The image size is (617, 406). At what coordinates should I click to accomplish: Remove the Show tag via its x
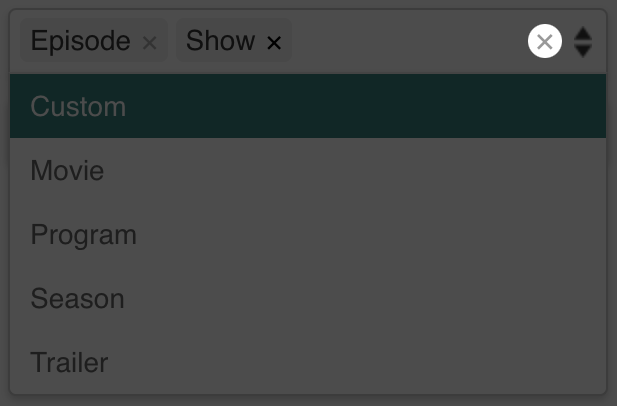(x=274, y=42)
